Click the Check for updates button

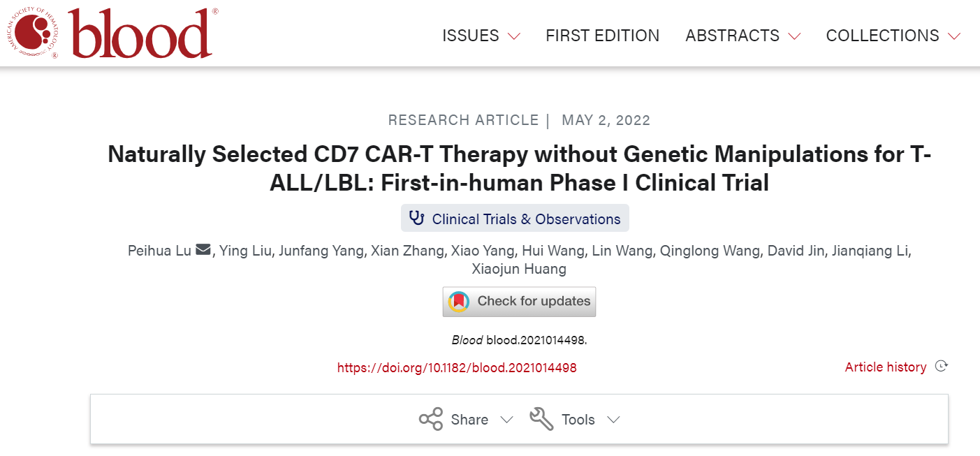tap(519, 302)
